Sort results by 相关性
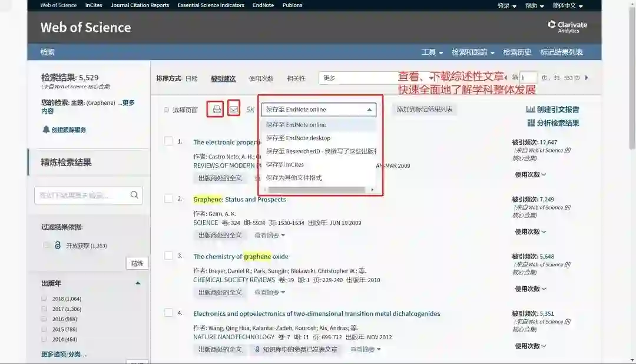 pyautogui.click(x=296, y=78)
